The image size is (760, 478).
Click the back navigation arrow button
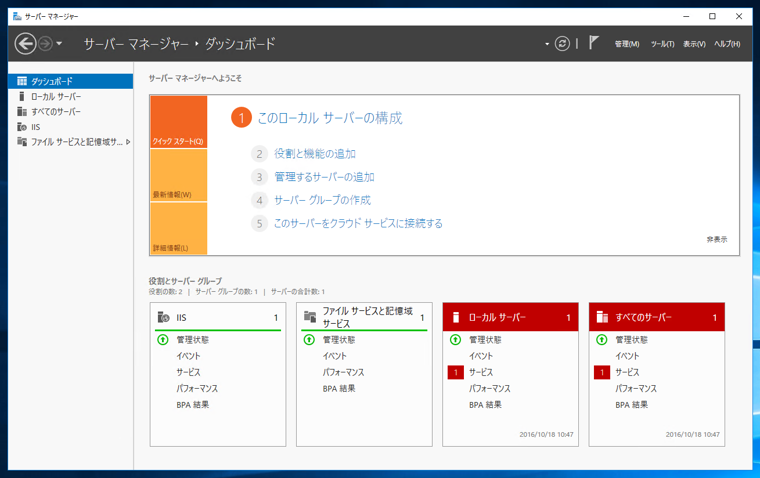[x=25, y=44]
